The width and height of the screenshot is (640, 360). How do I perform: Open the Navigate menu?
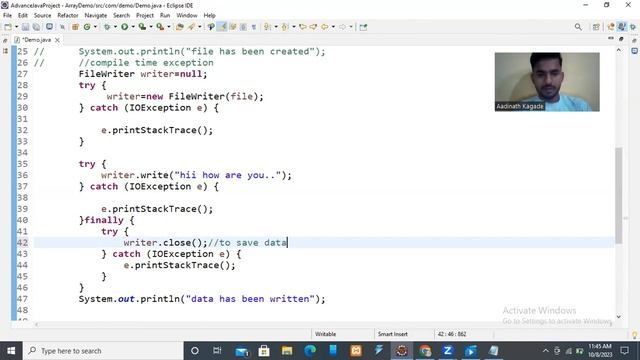point(96,16)
